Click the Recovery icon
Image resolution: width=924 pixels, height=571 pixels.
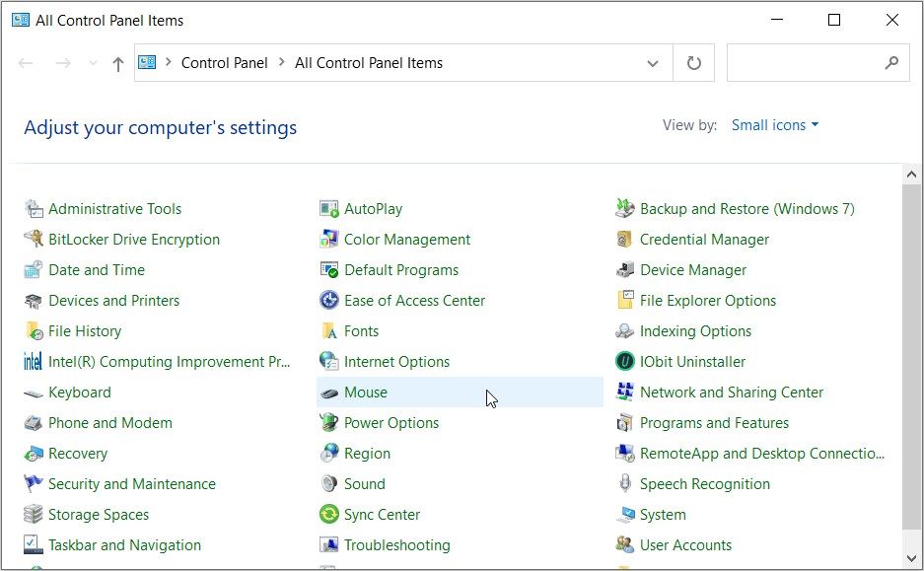pyautogui.click(x=34, y=454)
